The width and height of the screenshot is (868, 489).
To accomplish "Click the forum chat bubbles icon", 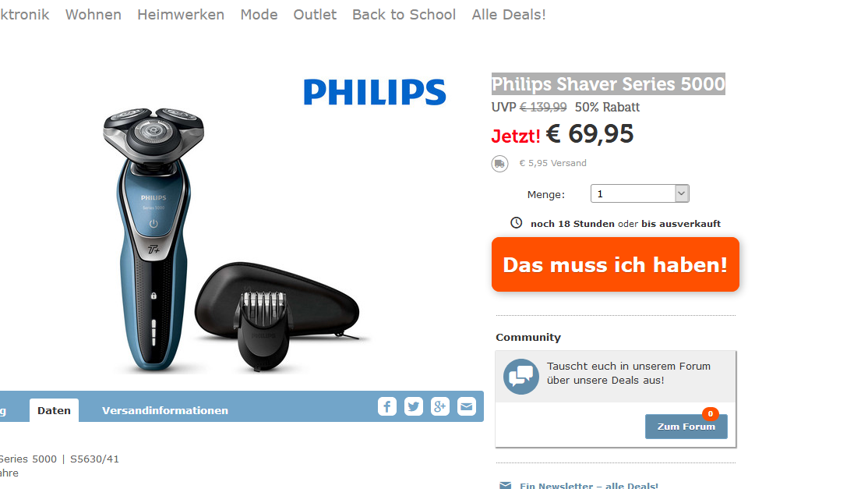I will [x=521, y=377].
